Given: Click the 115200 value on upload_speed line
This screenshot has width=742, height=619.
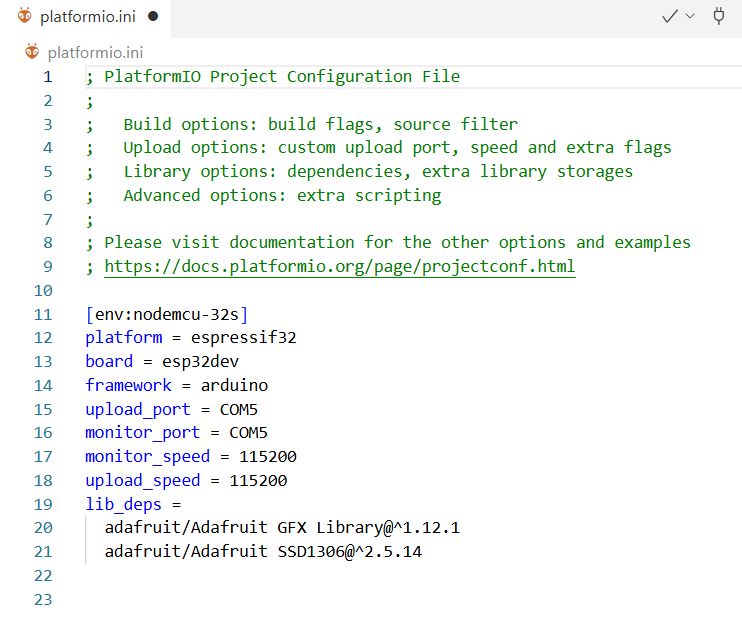Looking at the screenshot, I should click(258, 481).
